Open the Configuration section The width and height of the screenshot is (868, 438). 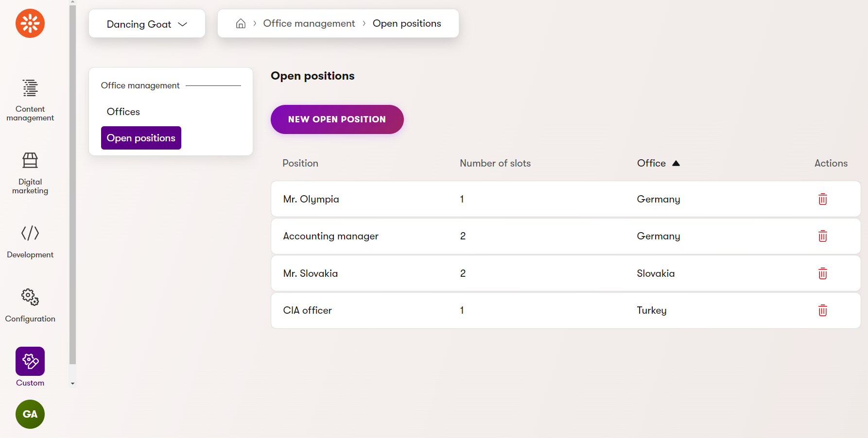30,305
